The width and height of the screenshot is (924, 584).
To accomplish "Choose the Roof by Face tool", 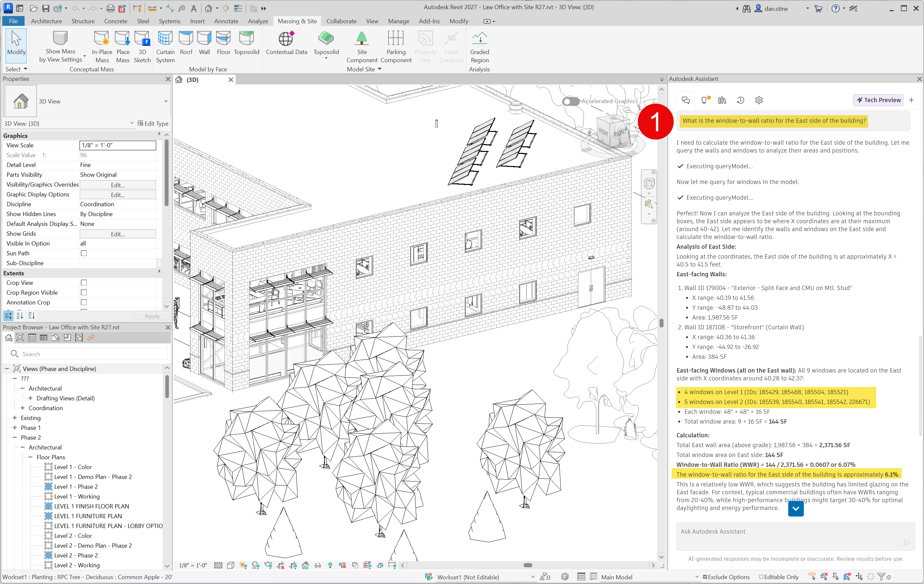I will (x=186, y=43).
